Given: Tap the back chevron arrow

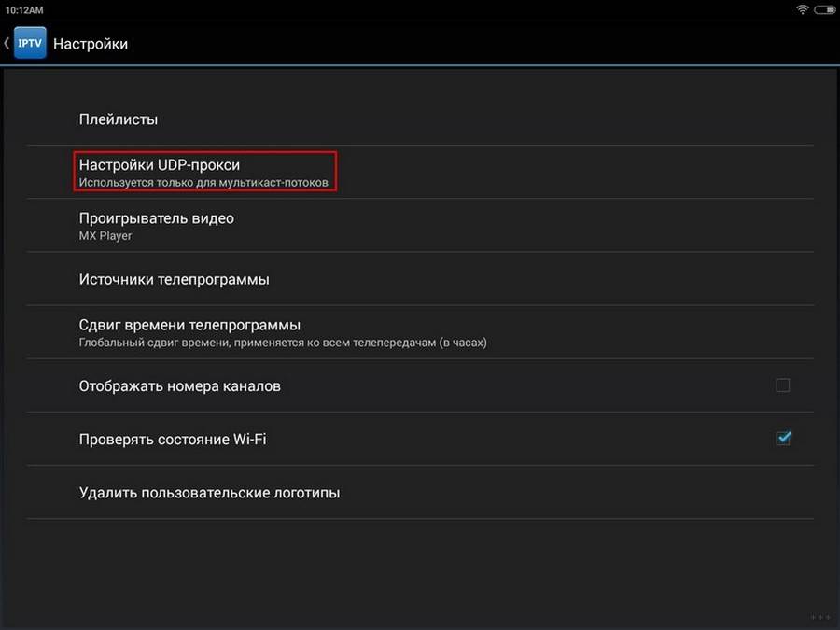Looking at the screenshot, I should (7, 44).
